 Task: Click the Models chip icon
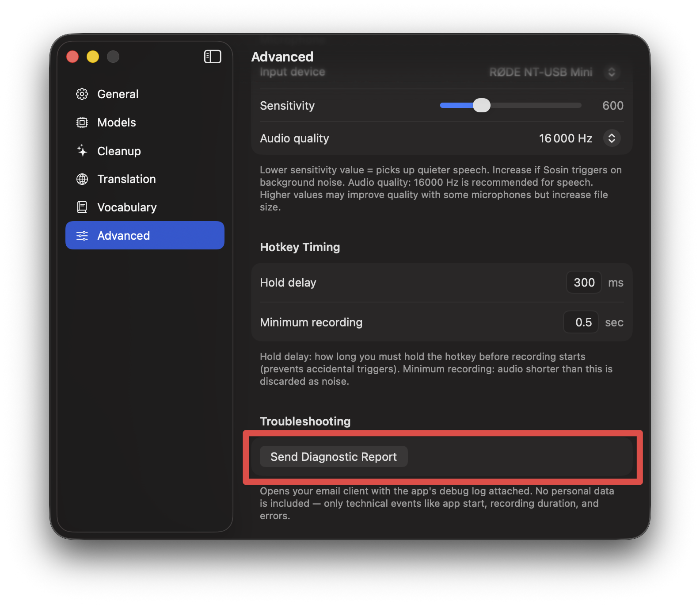pyautogui.click(x=82, y=123)
